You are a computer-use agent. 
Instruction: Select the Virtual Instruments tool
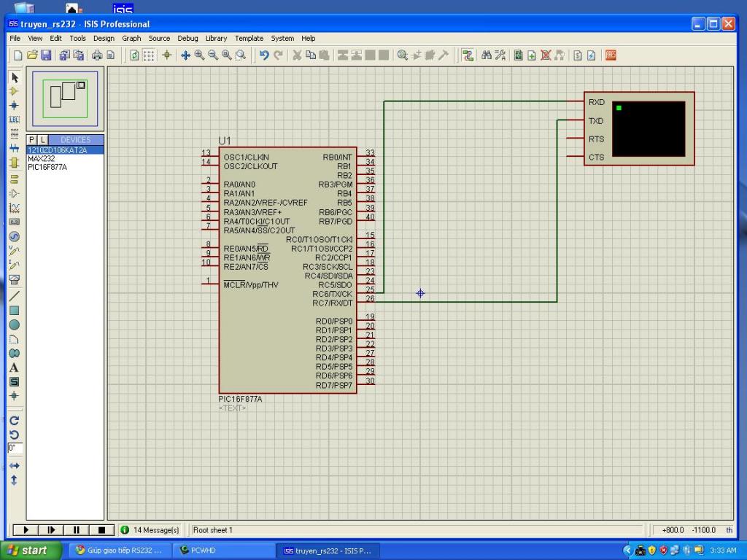(x=14, y=279)
